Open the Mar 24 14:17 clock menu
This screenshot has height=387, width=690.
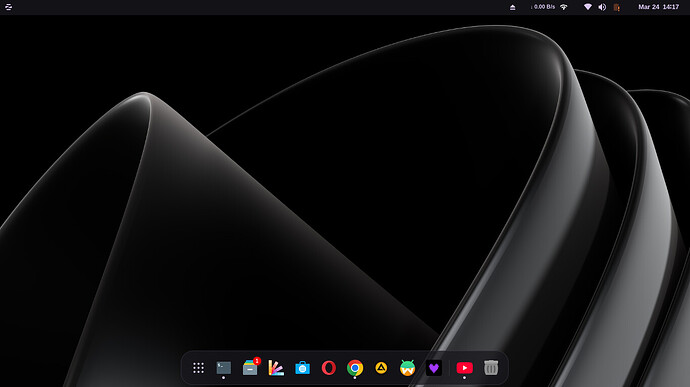coord(659,7)
